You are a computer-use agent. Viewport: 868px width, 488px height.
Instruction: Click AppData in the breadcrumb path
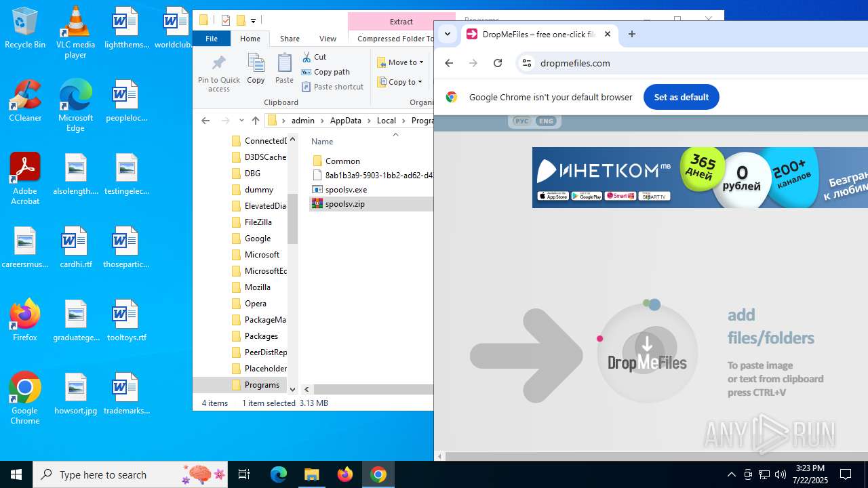pyautogui.click(x=345, y=121)
